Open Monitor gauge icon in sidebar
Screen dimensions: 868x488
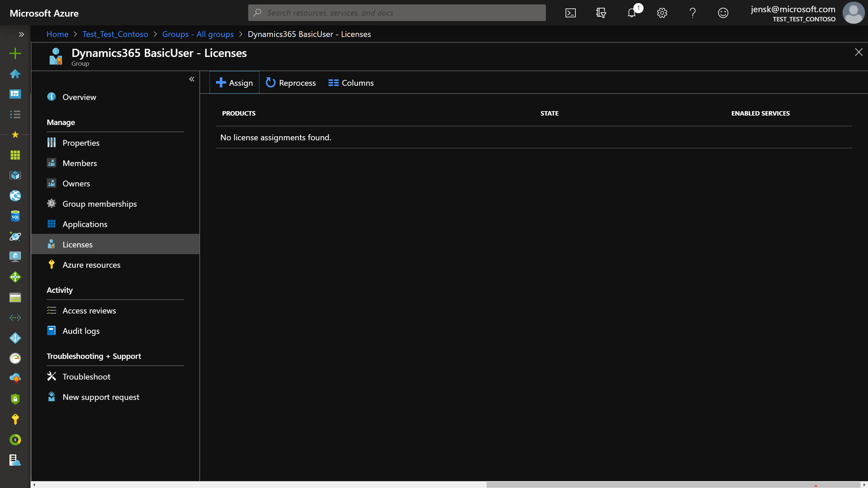pyautogui.click(x=15, y=358)
